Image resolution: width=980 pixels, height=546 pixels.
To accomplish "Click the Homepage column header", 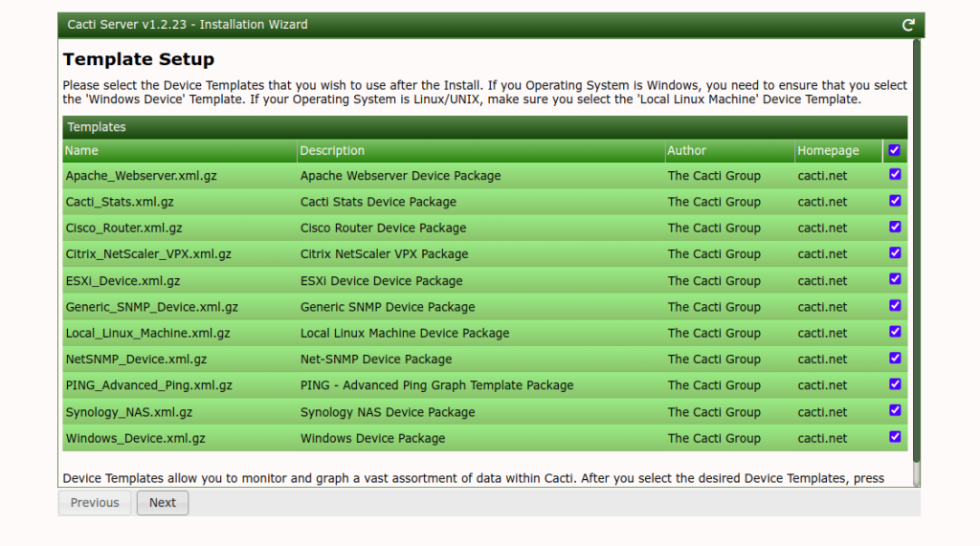I will (838, 150).
